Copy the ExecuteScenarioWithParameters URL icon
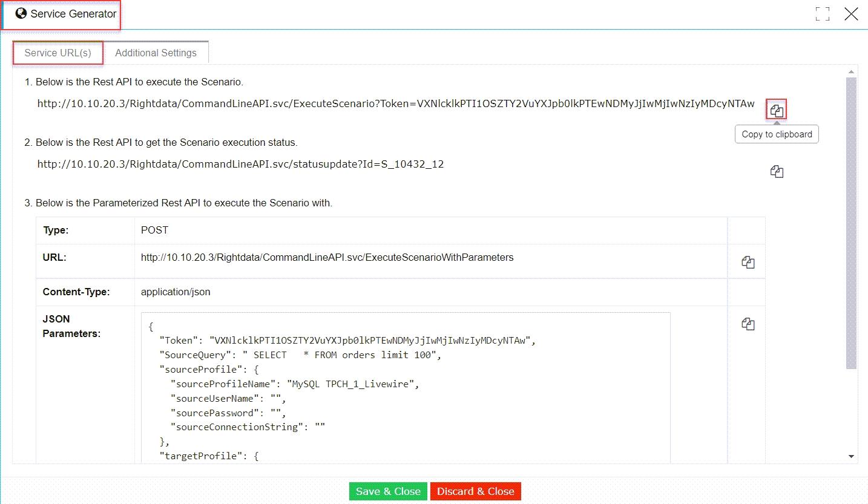This screenshot has width=868, height=504. (x=748, y=262)
